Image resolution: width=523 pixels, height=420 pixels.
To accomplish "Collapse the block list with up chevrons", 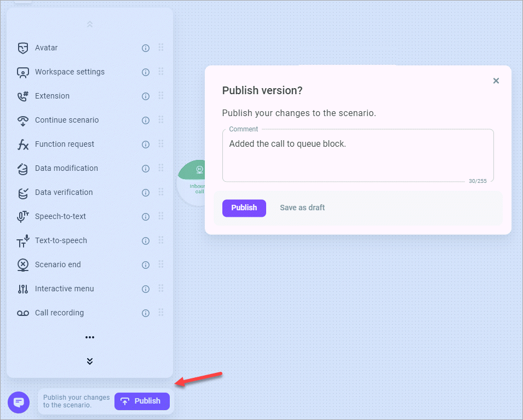I will [90, 24].
